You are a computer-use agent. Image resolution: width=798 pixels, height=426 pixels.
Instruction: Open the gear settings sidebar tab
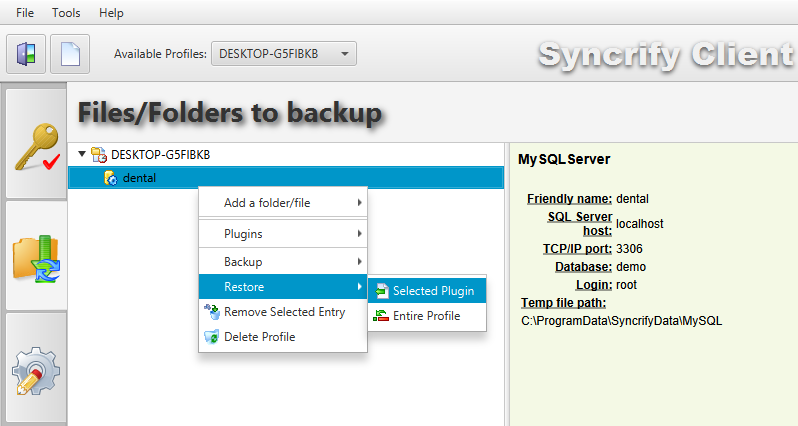[x=35, y=370]
